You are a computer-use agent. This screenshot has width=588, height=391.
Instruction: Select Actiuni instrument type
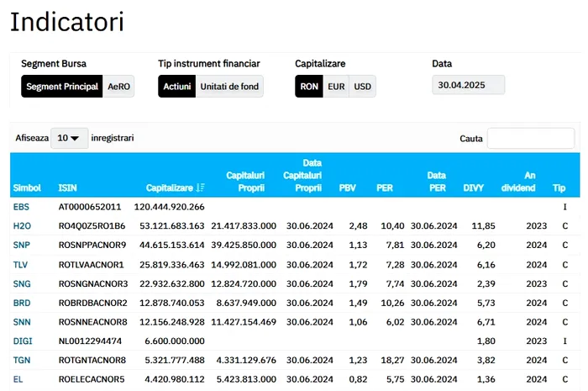(x=176, y=87)
